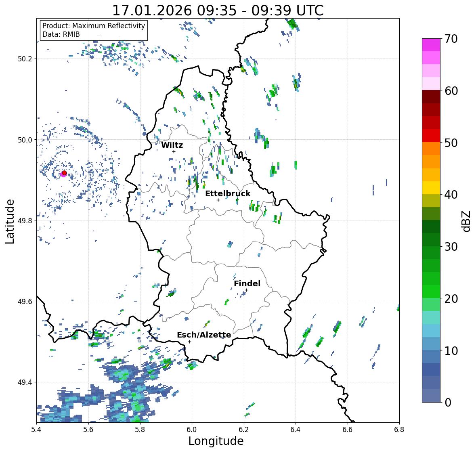Viewport: 476px width, 451px height.
Task: Click the 20 value on the colorbar
Action: tap(451, 299)
